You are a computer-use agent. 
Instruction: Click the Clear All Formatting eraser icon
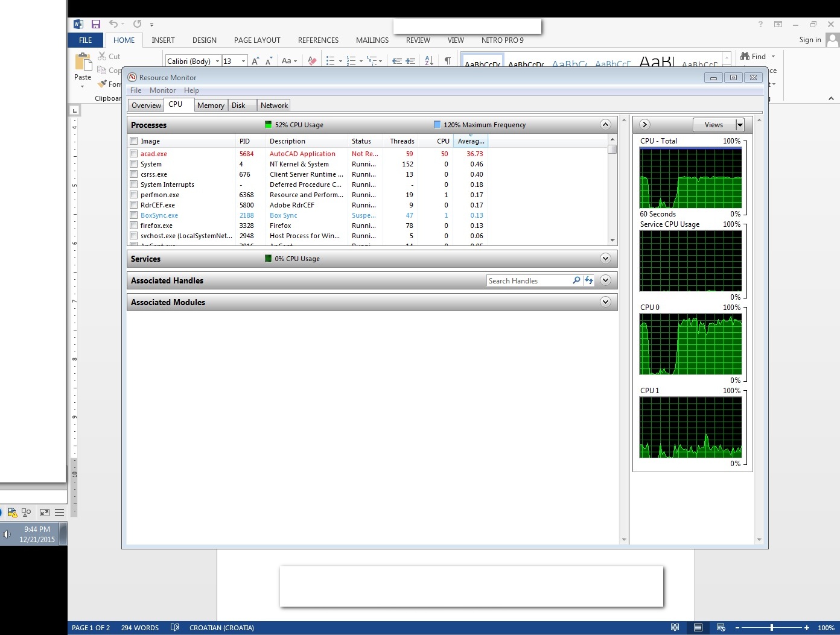(312, 61)
